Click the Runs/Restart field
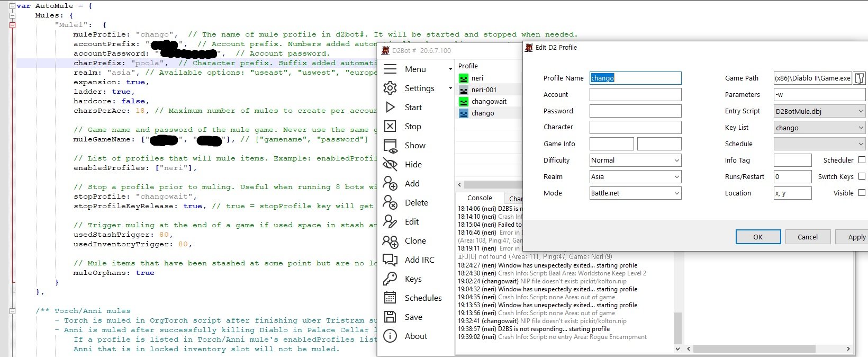The image size is (868, 357). 792,177
